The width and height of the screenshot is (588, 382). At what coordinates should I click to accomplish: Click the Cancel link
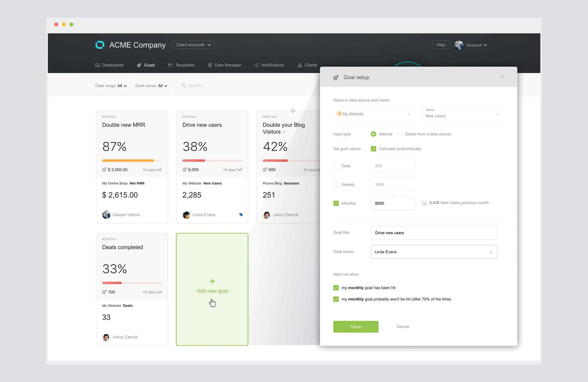(402, 326)
